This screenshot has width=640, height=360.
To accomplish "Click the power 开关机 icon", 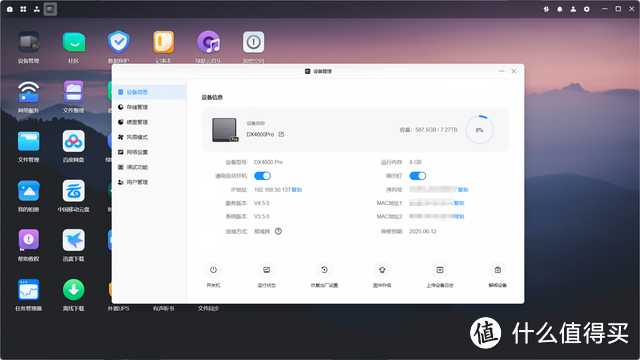I will 213,270.
